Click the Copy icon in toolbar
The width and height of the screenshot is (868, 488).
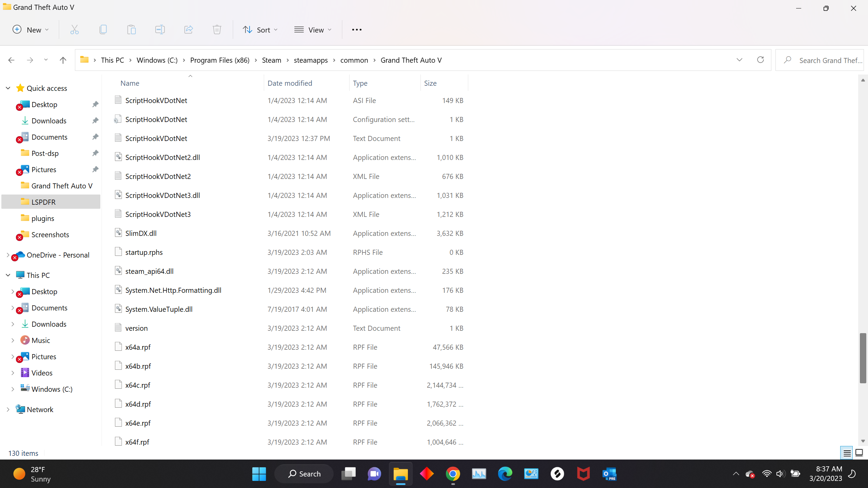(103, 30)
